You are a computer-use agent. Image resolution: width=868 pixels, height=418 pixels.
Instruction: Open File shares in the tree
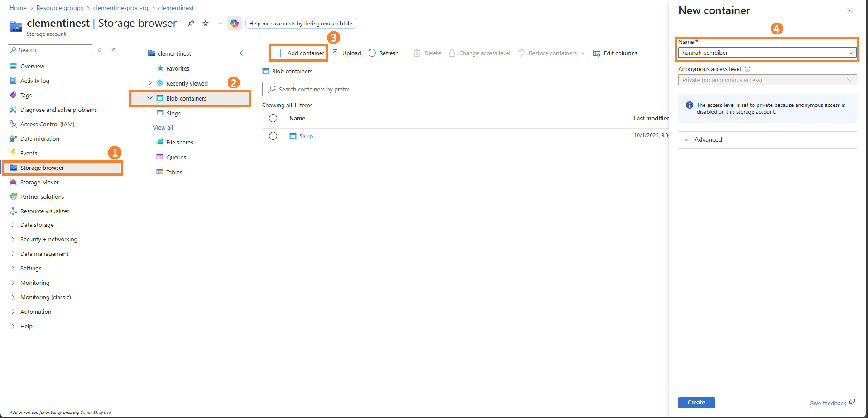(x=179, y=142)
